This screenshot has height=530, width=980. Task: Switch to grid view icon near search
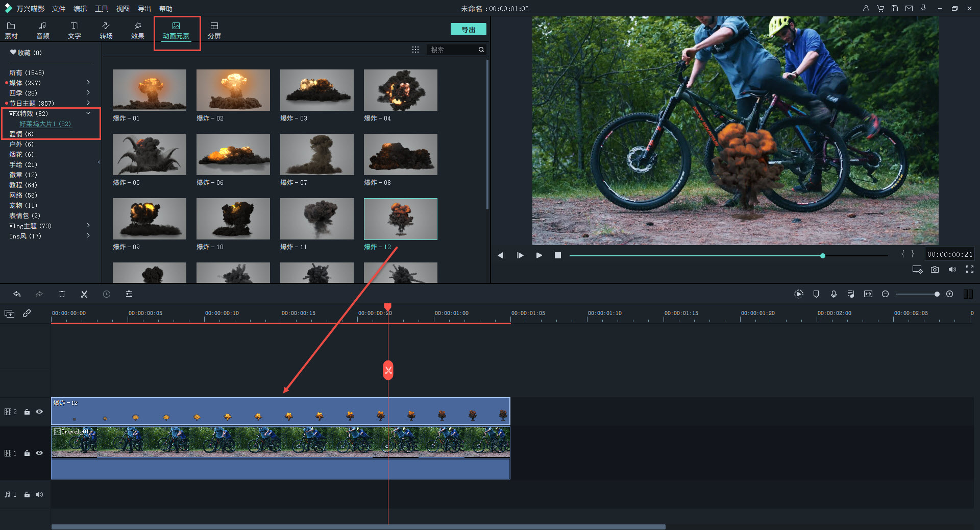[415, 50]
